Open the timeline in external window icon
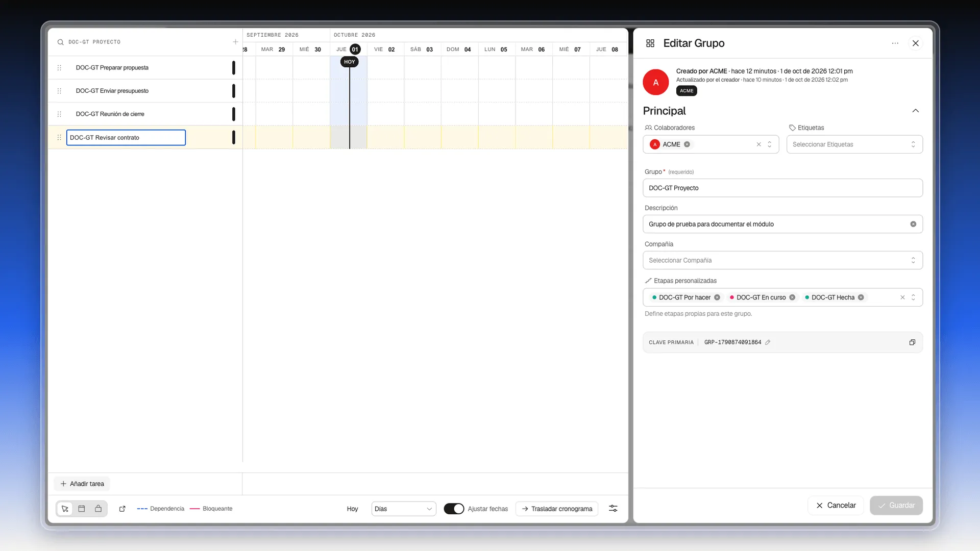This screenshot has width=980, height=551. [x=122, y=509]
